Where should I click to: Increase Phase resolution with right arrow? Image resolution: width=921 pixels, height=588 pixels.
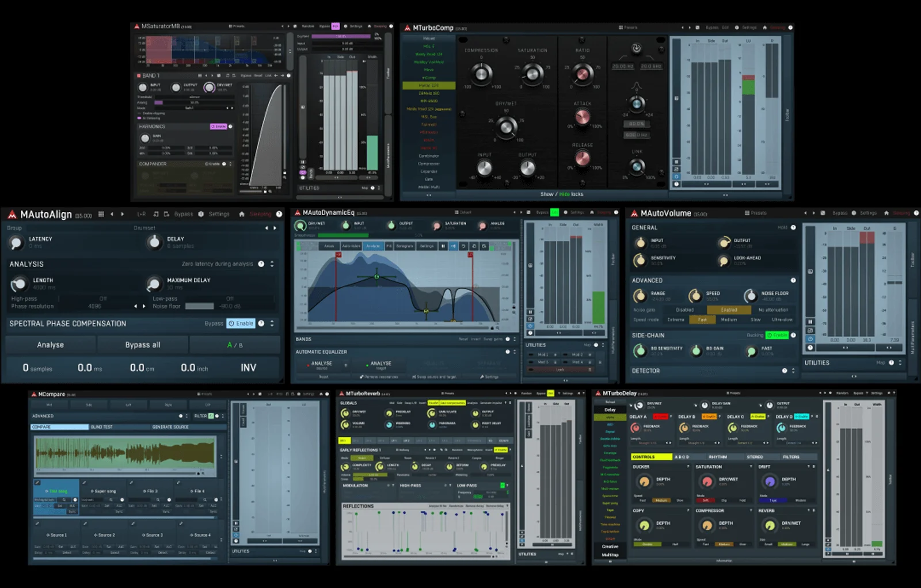[144, 307]
